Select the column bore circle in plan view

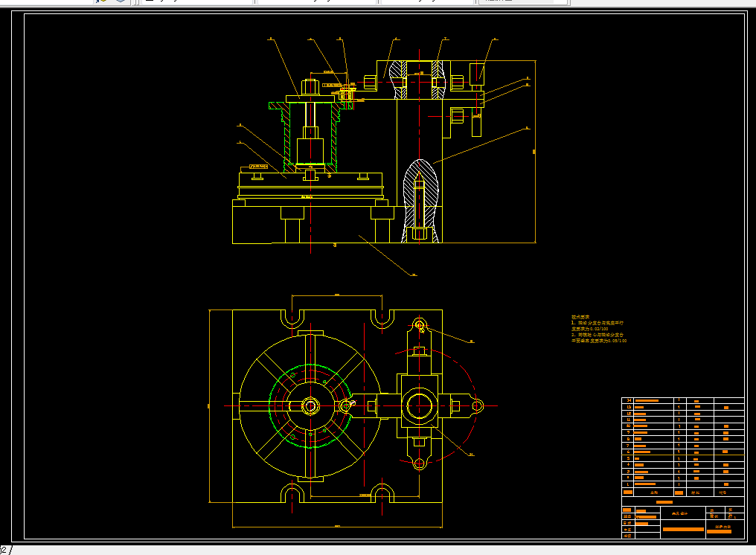420,406
